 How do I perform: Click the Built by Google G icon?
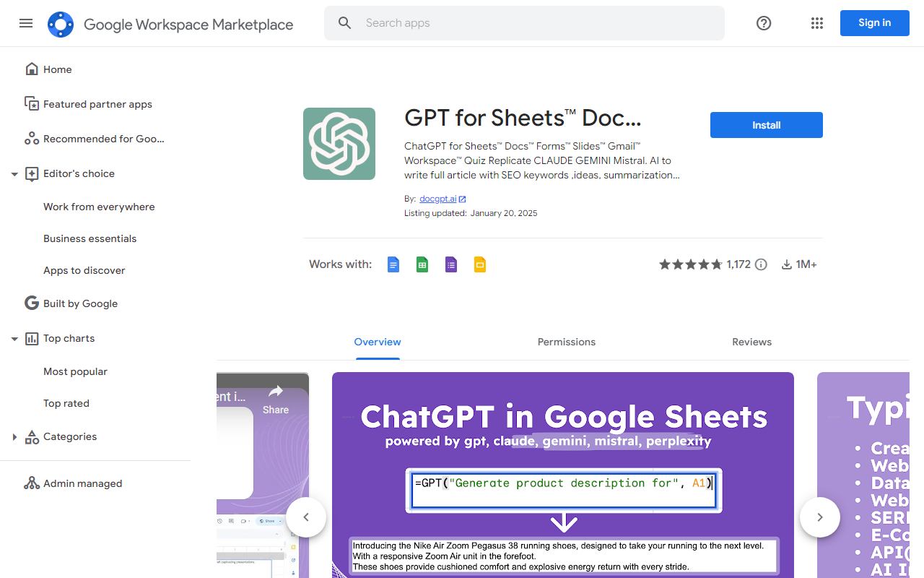pyautogui.click(x=32, y=303)
